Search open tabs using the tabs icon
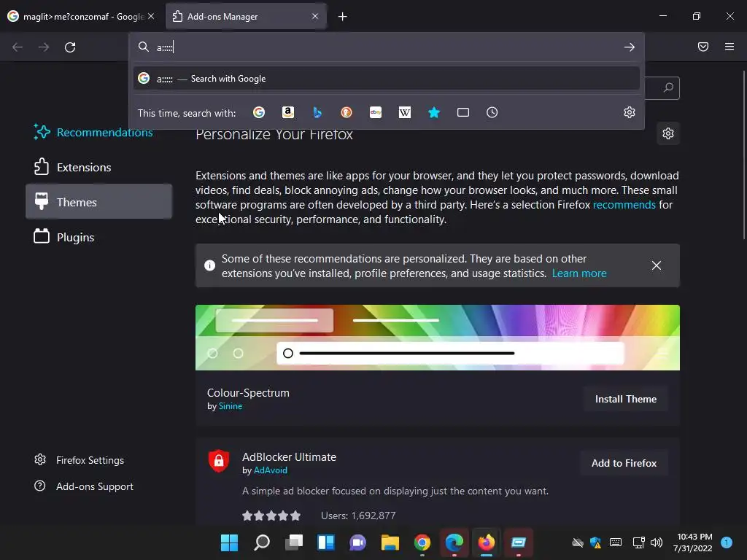 coord(463,112)
